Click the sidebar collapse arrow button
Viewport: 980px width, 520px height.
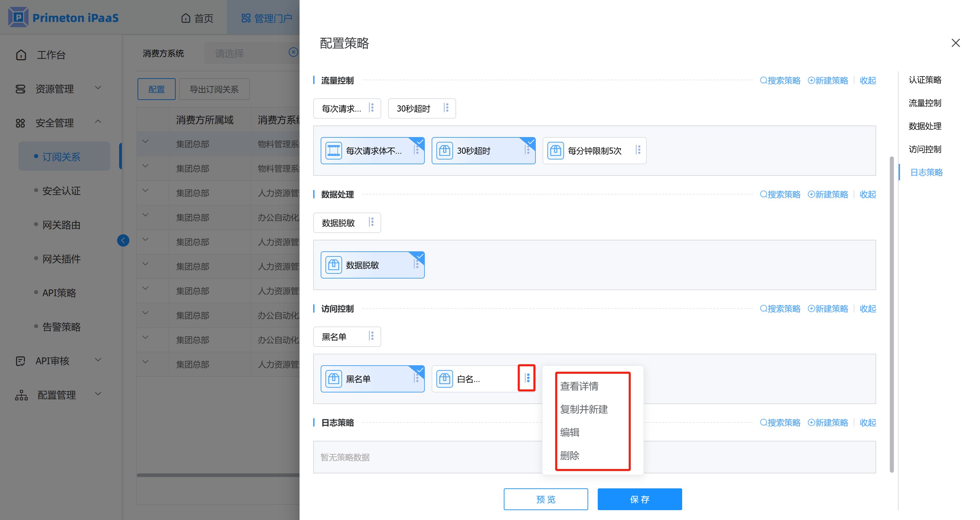(123, 240)
